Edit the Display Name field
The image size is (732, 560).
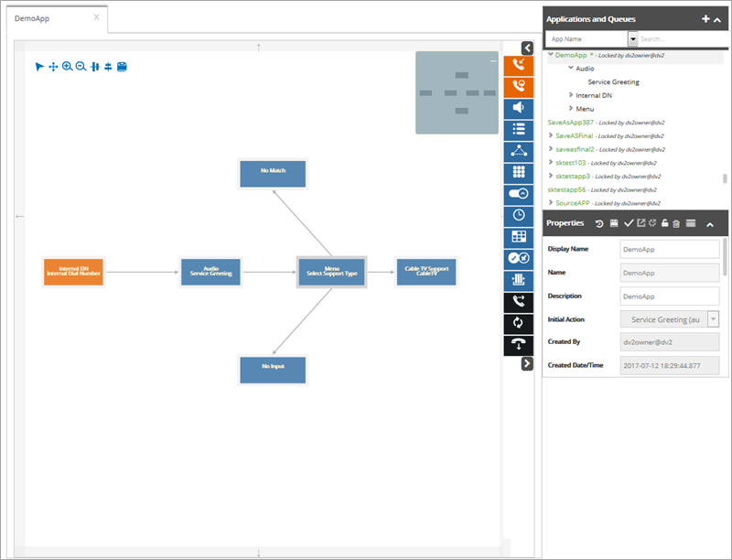click(x=670, y=249)
